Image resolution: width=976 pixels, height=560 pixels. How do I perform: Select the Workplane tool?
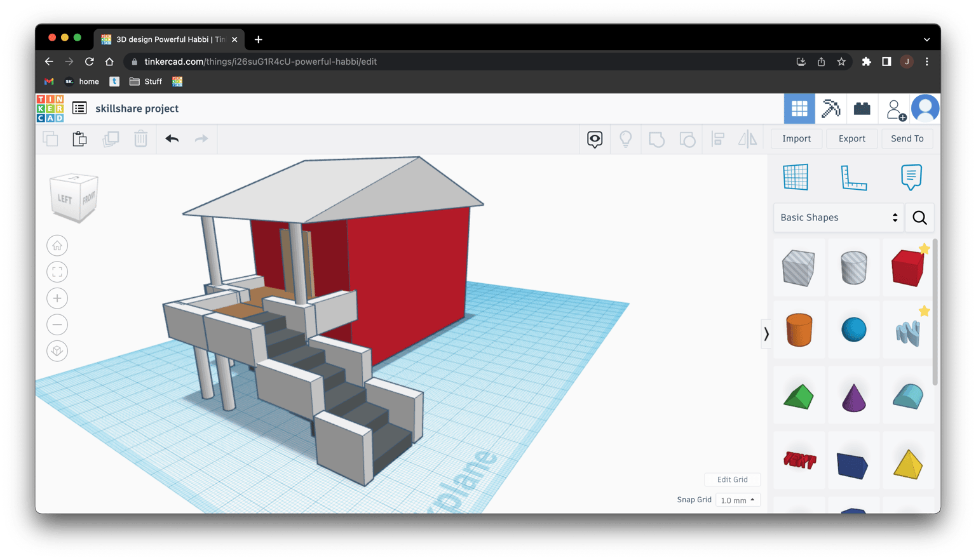click(796, 177)
